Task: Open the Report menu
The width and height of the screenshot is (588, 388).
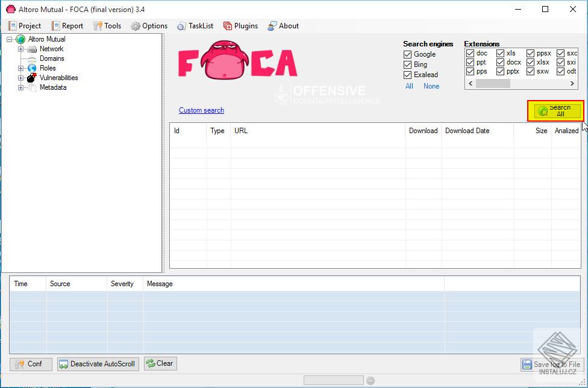Action: coord(67,26)
